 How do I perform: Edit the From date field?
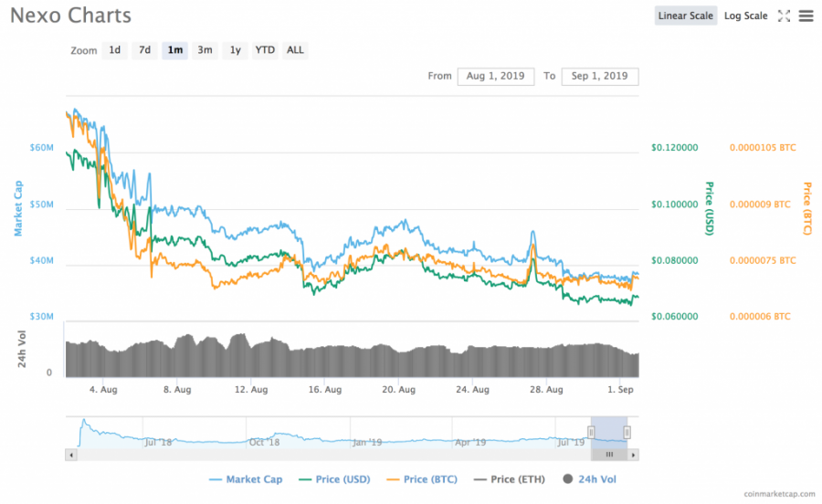click(x=495, y=76)
